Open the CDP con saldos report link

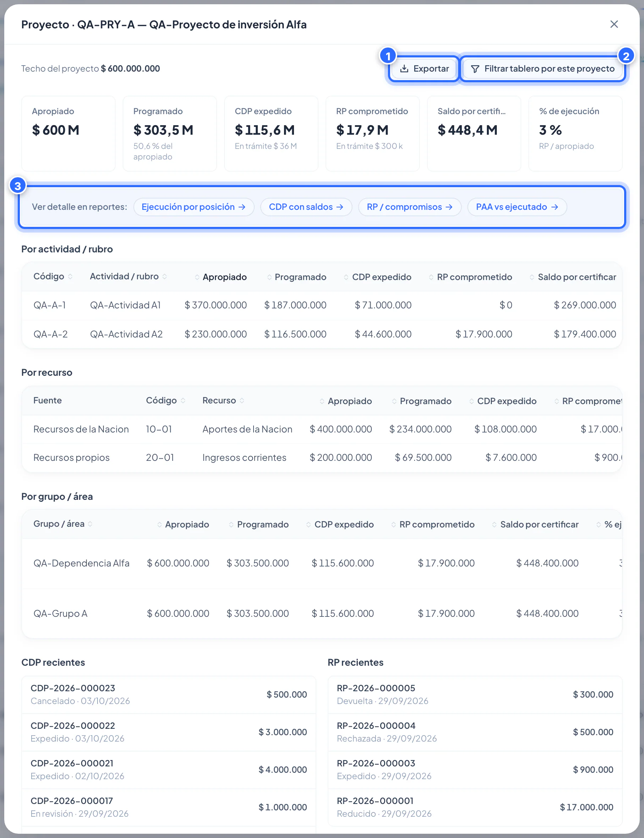[x=306, y=207]
